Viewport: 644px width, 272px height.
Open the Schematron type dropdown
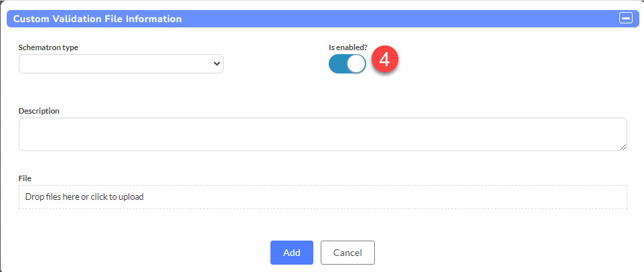pyautogui.click(x=121, y=64)
